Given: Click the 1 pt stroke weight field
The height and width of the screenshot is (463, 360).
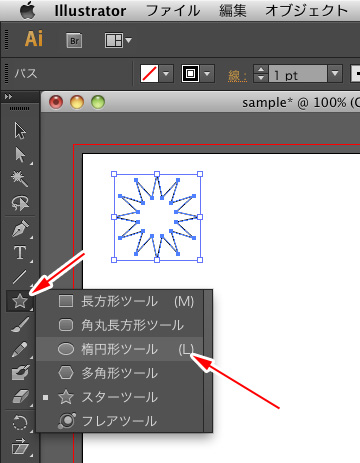Looking at the screenshot, I should coord(298,74).
